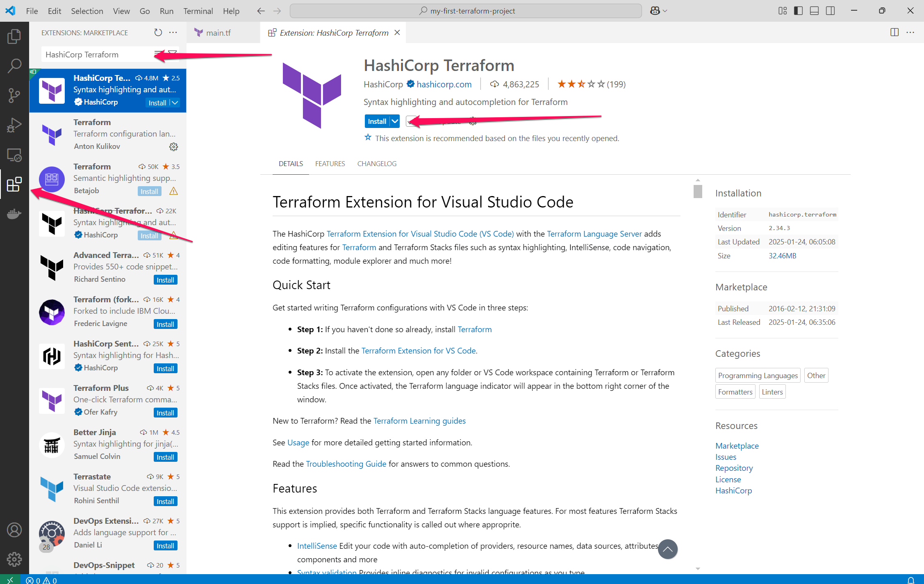924x584 pixels.
Task: Click the my-first-terraform-project command center search
Action: point(466,11)
